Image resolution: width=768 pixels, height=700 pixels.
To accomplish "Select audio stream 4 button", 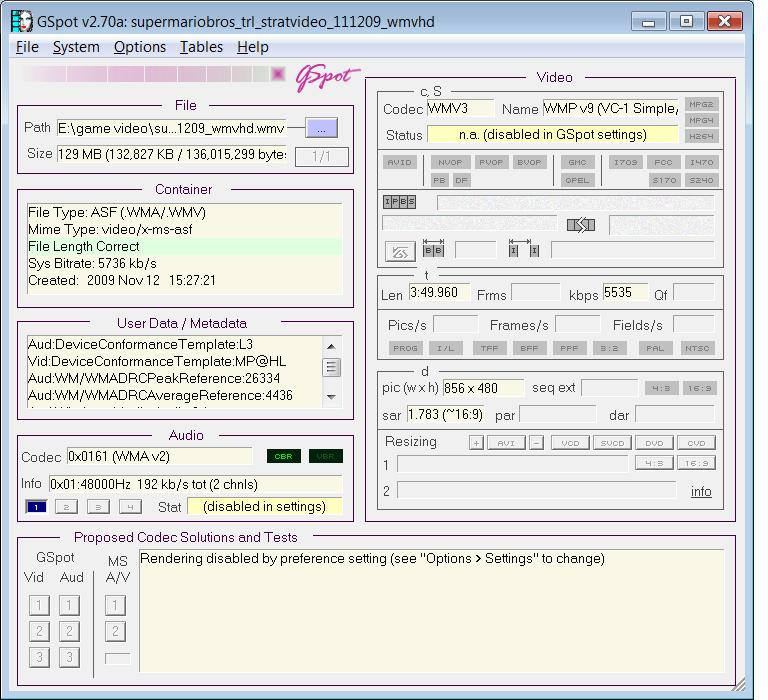I will [x=130, y=507].
